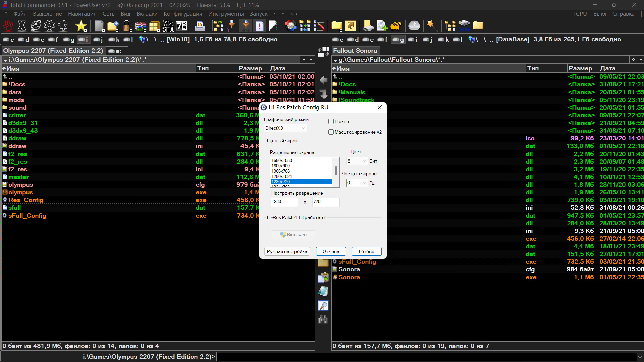The width and height of the screenshot is (644, 362).
Task: Toggle the "Масштабирование X2" checkbox
Action: [x=331, y=132]
